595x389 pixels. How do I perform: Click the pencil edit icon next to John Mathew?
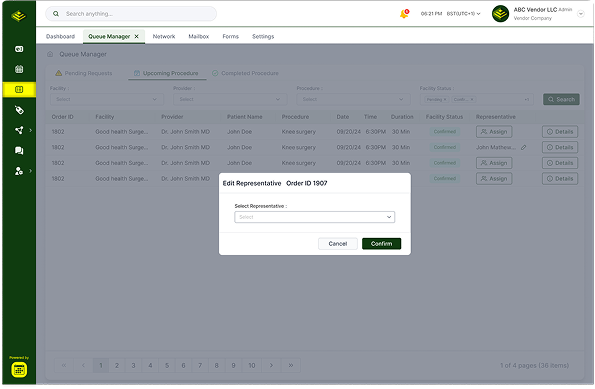(524, 147)
